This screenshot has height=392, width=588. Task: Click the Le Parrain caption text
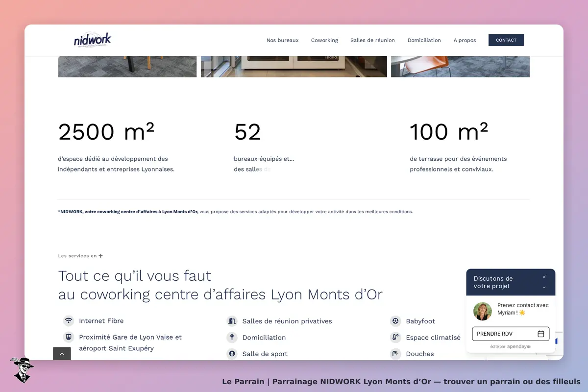pos(401,381)
